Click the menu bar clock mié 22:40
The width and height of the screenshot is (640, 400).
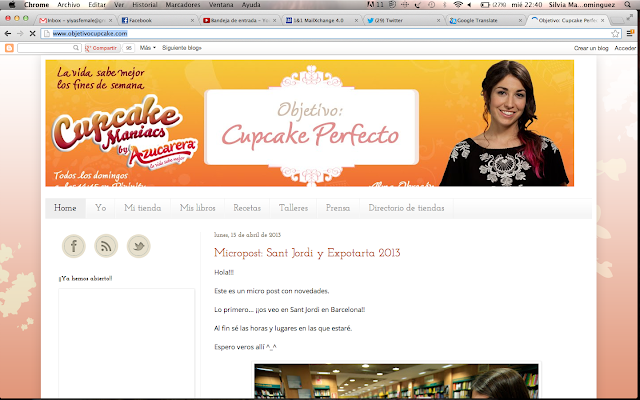pos(527,5)
